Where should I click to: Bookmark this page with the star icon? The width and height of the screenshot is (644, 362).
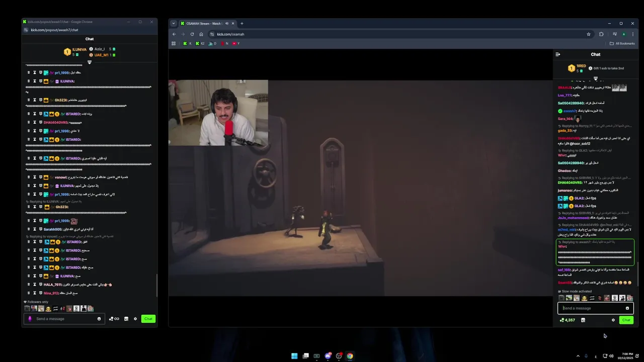click(589, 34)
